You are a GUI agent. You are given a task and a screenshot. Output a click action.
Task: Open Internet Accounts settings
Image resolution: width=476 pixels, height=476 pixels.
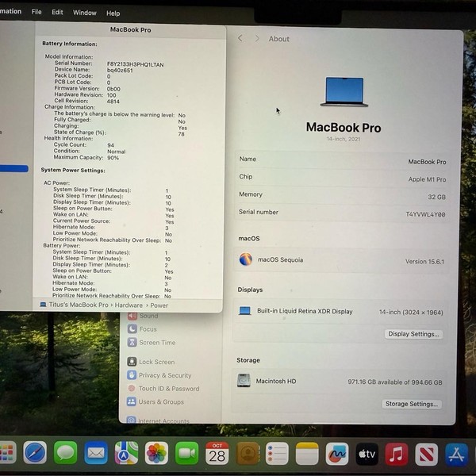(158, 420)
